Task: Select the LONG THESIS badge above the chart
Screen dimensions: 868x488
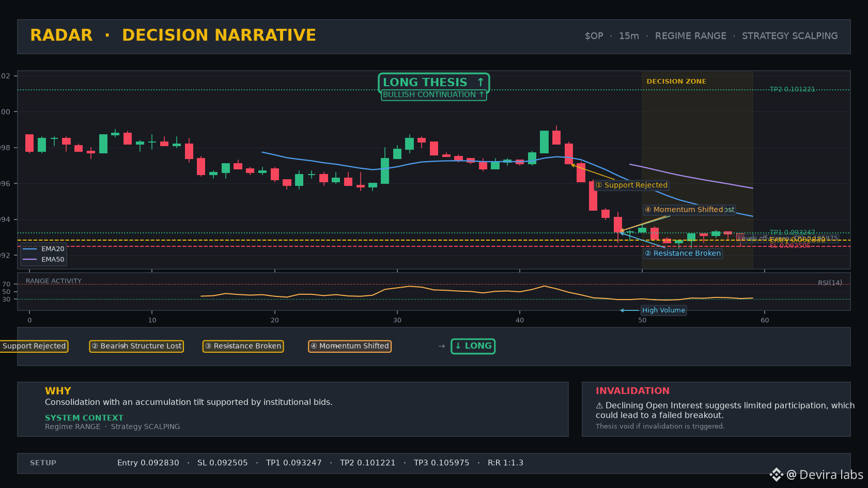Action: click(433, 83)
